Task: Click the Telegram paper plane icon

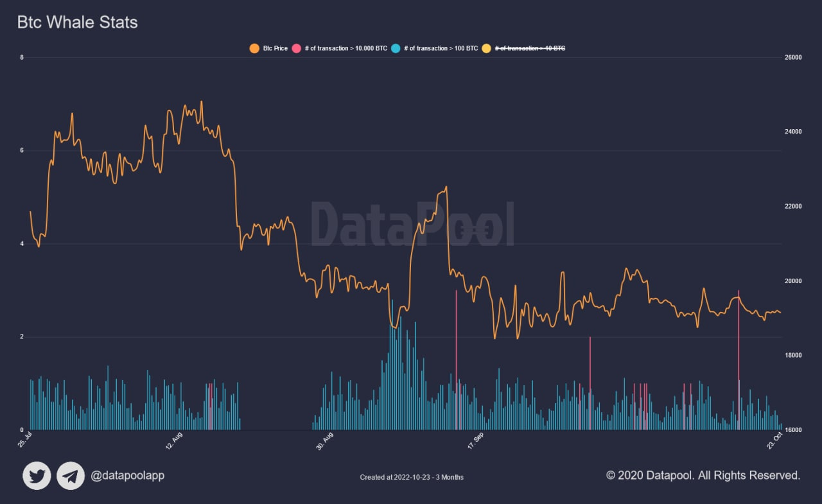Action: pyautogui.click(x=71, y=476)
